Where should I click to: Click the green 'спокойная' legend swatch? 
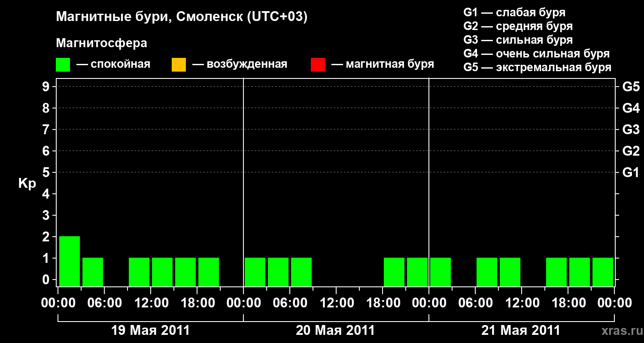coord(63,65)
